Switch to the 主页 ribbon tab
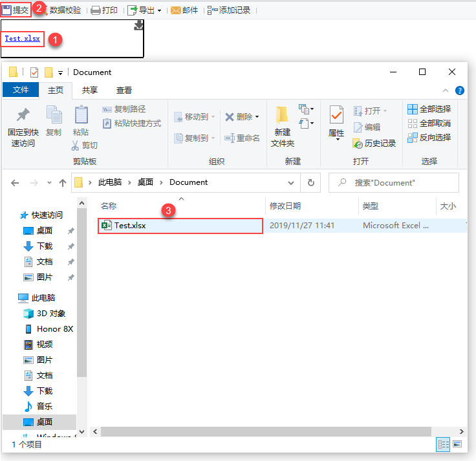The image size is (476, 461). [x=56, y=90]
